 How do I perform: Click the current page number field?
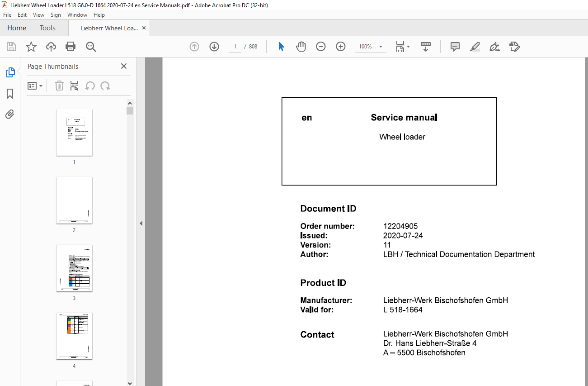point(235,47)
